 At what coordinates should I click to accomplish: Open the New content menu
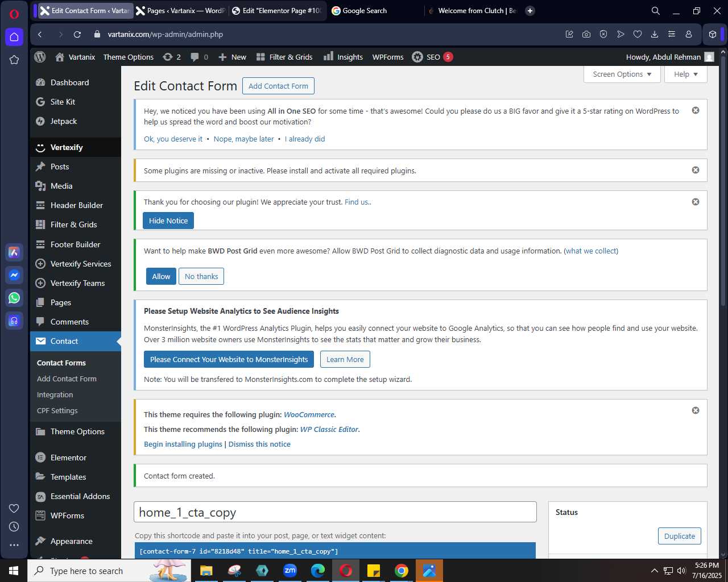[232, 57]
